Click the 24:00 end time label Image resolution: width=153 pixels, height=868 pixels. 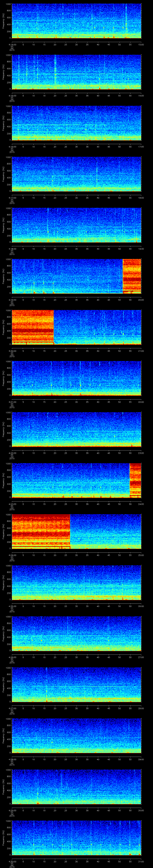141,504
